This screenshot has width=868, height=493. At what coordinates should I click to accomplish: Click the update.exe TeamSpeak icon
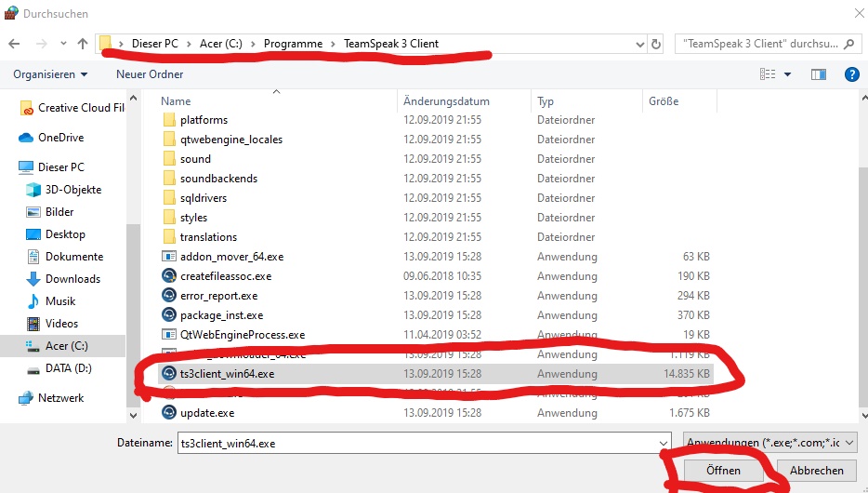169,413
